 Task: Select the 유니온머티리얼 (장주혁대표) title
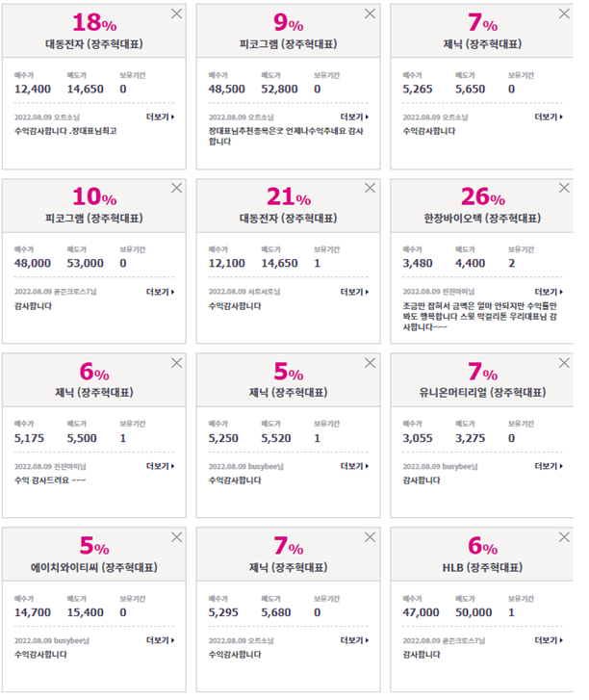coord(482,393)
